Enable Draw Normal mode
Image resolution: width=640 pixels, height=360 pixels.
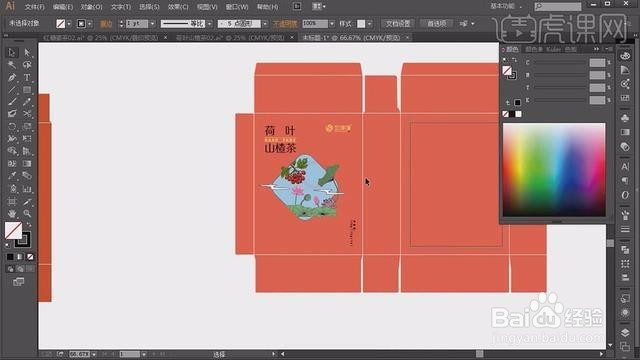pos(10,269)
